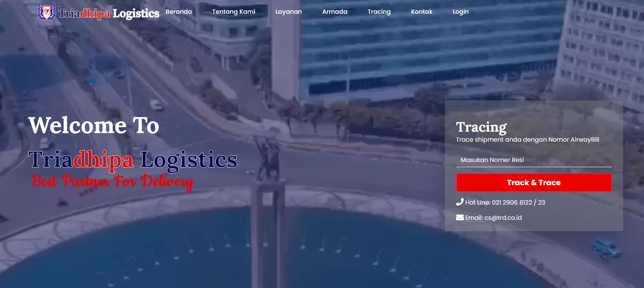Image resolution: width=644 pixels, height=288 pixels.
Task: Click the large Triadhipa Logistics hero title
Action: pos(133,160)
